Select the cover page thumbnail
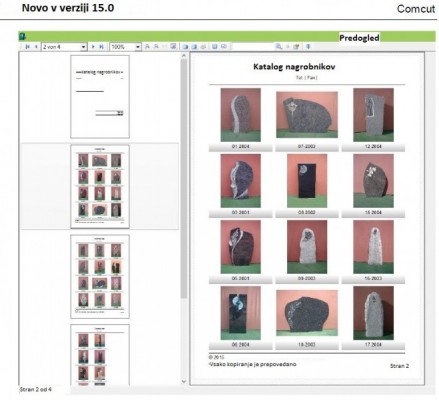Viewport: 439px width, 400px height. [100, 97]
